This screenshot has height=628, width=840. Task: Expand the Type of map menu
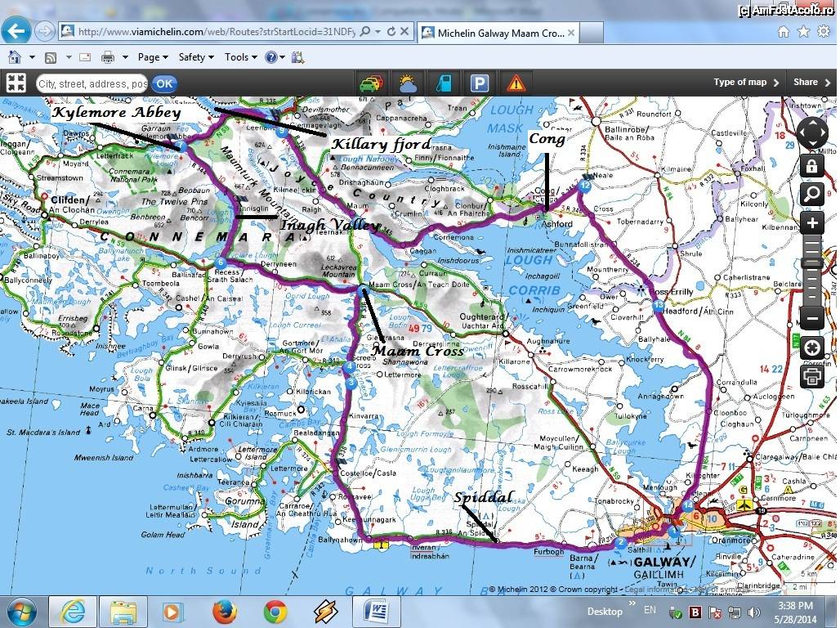tap(745, 83)
